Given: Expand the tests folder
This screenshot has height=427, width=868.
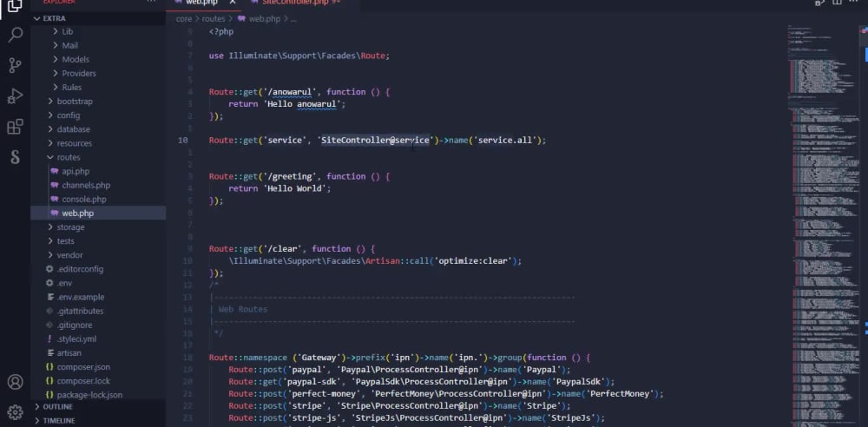Looking at the screenshot, I should point(50,241).
